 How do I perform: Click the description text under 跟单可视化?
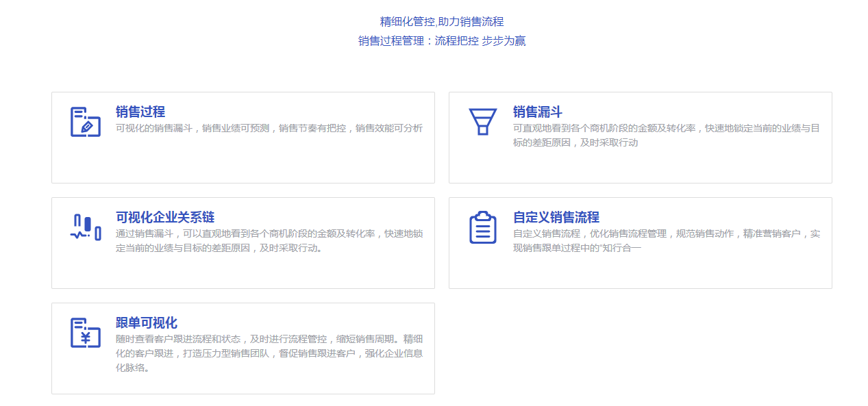269,353
